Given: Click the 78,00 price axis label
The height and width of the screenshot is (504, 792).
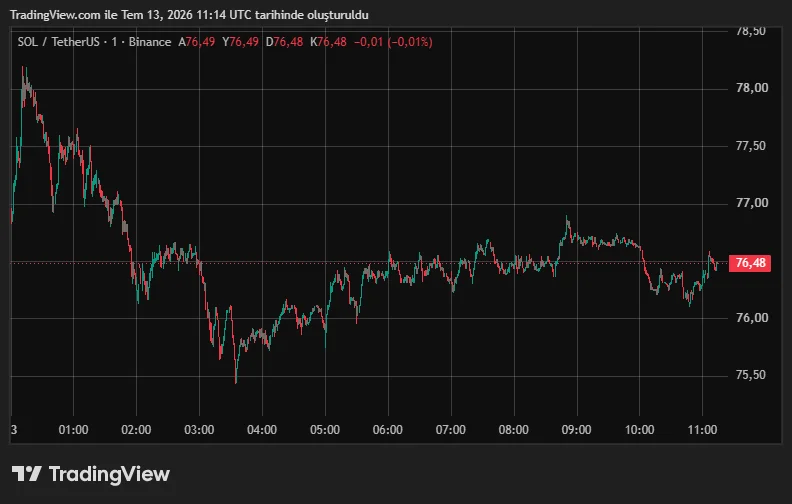Looking at the screenshot, I should (x=752, y=88).
